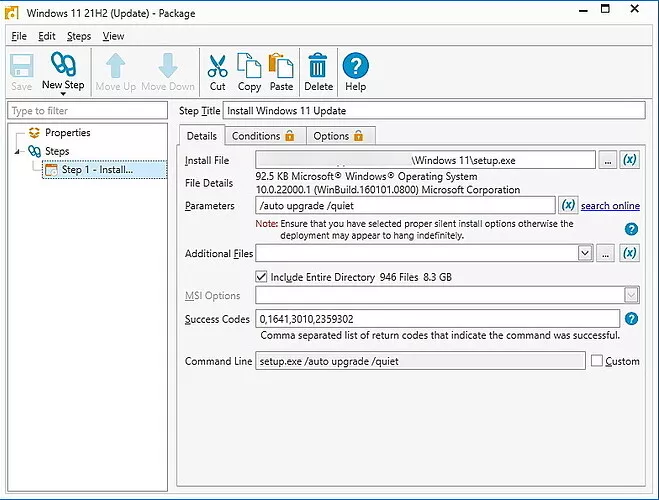Insert variable in Install File field

point(629,160)
